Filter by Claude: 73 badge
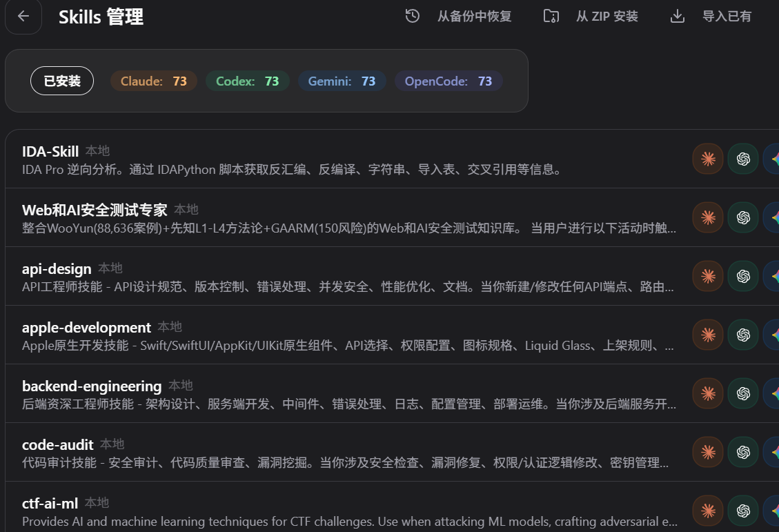 [x=153, y=81]
